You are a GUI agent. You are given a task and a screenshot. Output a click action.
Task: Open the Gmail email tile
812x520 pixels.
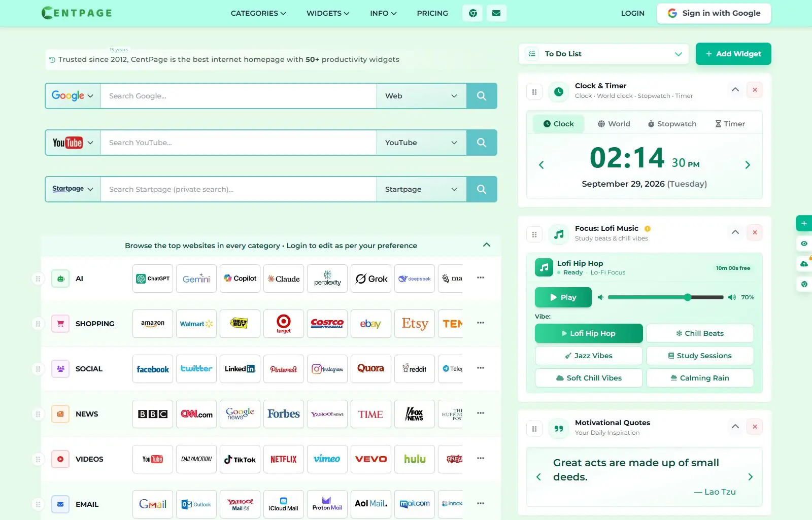(x=153, y=504)
